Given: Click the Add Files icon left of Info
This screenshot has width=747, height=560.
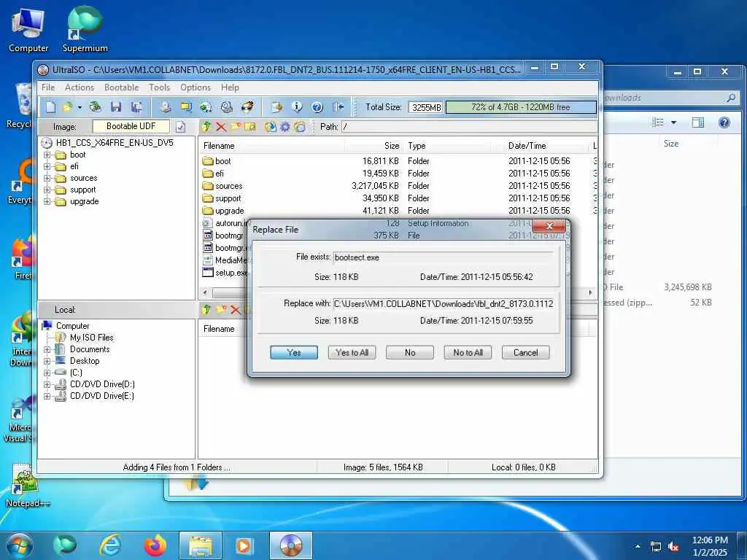Looking at the screenshot, I should coord(276,107).
